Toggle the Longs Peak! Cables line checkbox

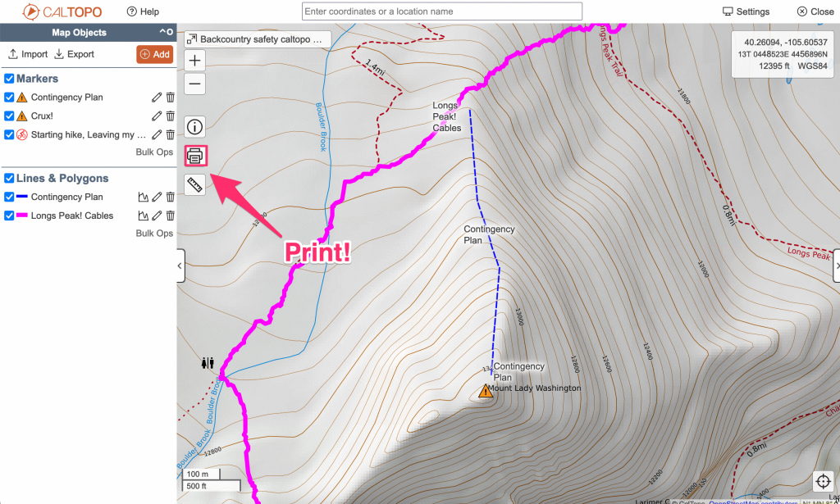coord(9,216)
